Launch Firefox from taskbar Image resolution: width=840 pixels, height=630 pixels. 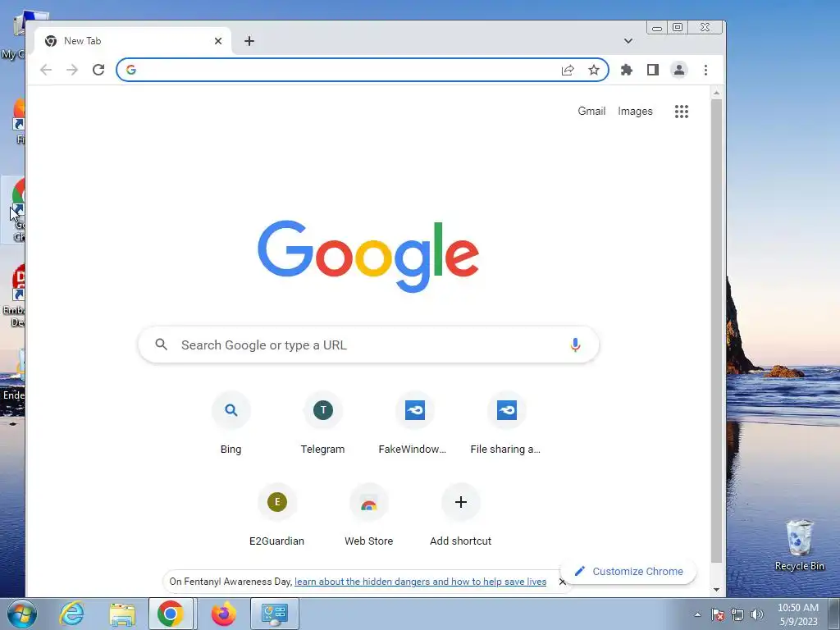[x=223, y=614]
